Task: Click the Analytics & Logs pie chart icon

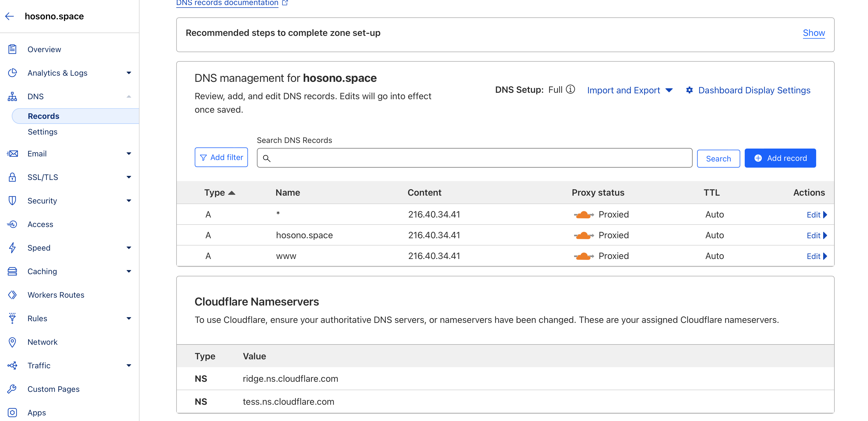Action: coord(12,73)
